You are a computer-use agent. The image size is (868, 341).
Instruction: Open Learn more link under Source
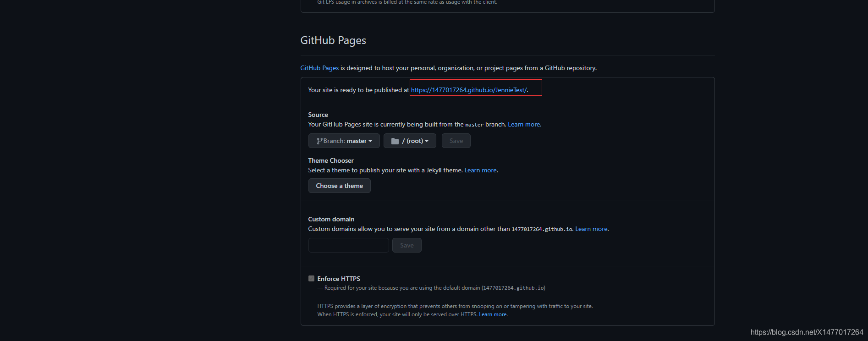point(524,124)
